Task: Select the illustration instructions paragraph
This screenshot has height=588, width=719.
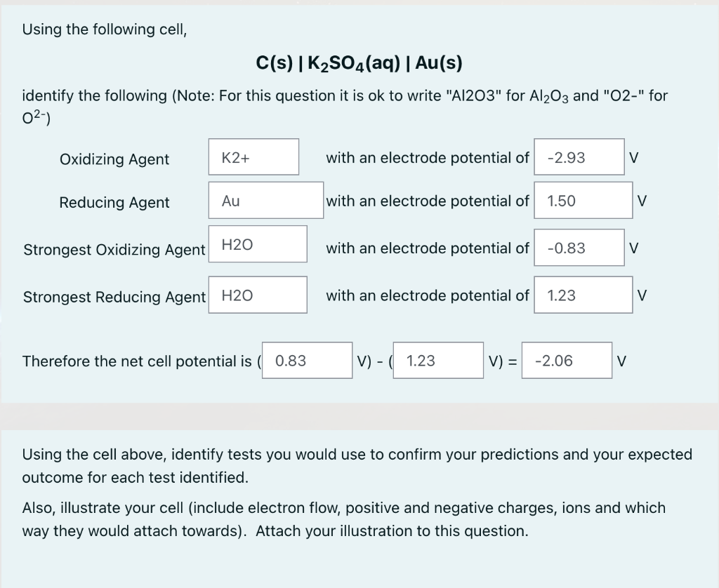Action: 343,519
